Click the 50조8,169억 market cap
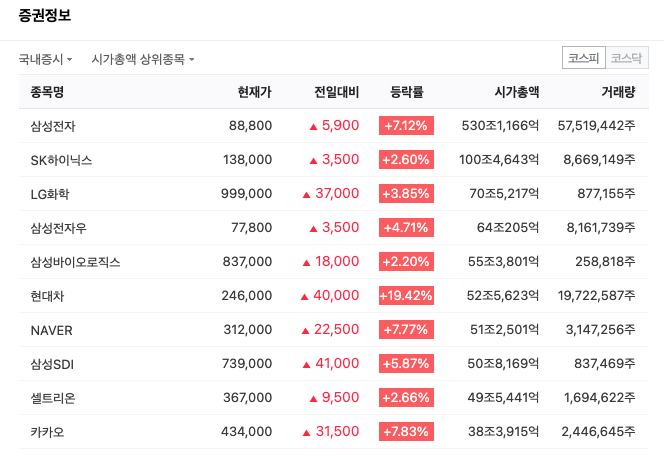 coord(503,363)
